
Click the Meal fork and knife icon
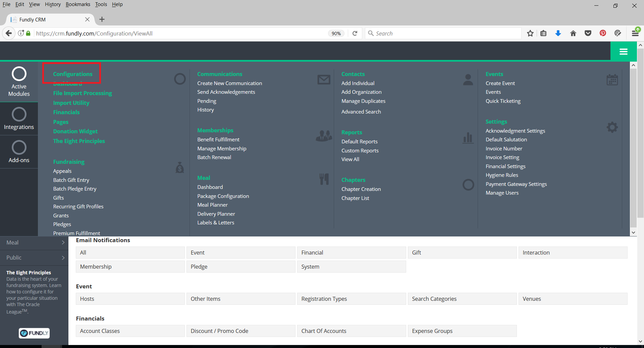tap(324, 179)
